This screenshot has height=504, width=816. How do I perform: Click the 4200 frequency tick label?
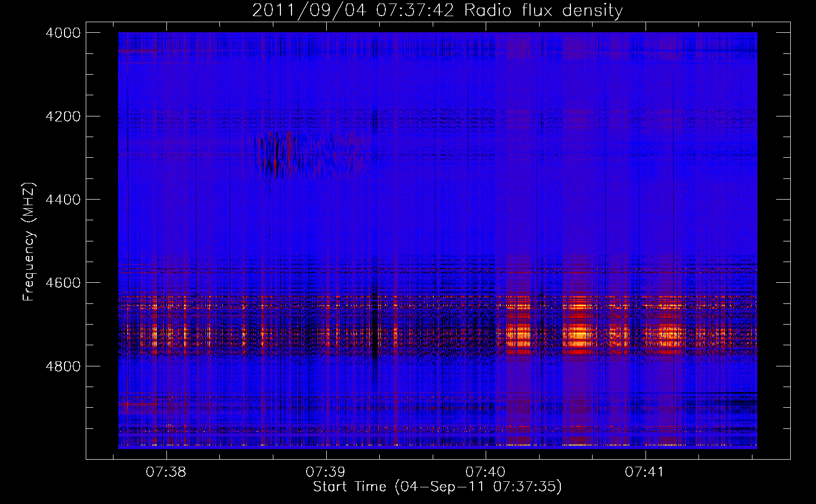pyautogui.click(x=63, y=116)
